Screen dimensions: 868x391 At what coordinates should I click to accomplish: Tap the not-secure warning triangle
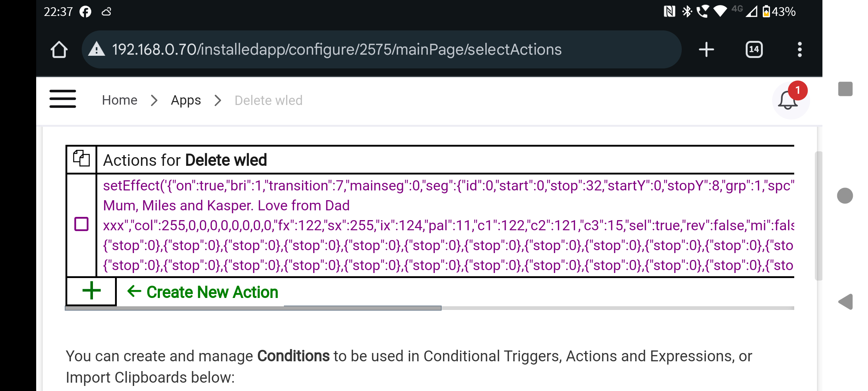pyautogui.click(x=97, y=49)
